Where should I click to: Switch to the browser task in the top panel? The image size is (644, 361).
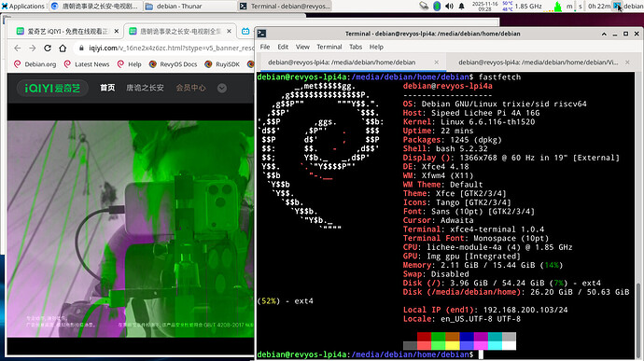[x=95, y=7]
